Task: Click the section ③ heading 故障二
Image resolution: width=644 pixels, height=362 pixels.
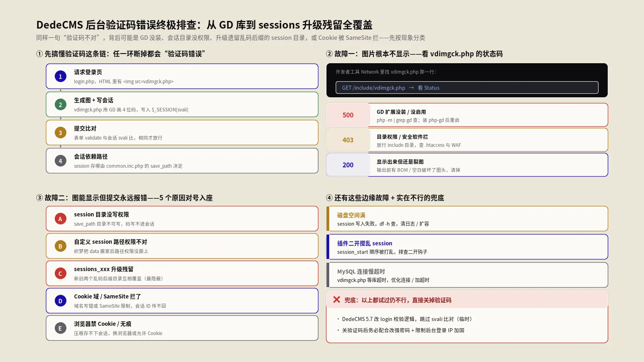Action: tap(124, 198)
